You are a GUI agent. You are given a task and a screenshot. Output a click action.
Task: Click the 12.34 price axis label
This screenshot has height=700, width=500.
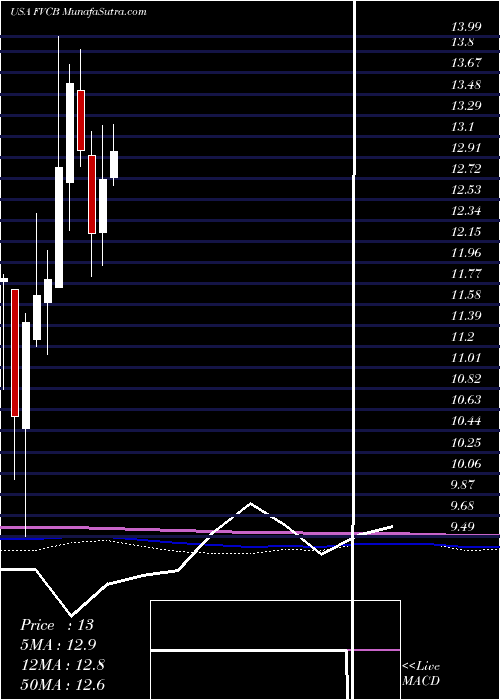[x=466, y=210]
